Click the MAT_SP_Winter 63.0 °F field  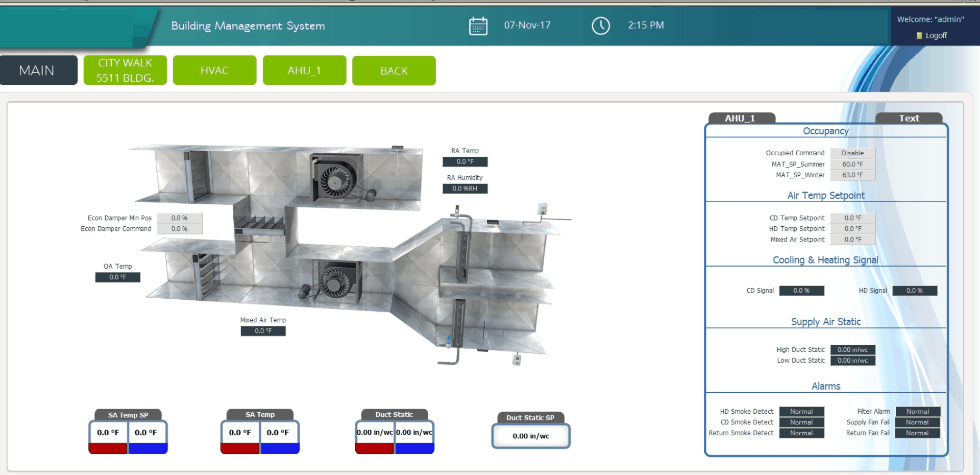point(852,175)
